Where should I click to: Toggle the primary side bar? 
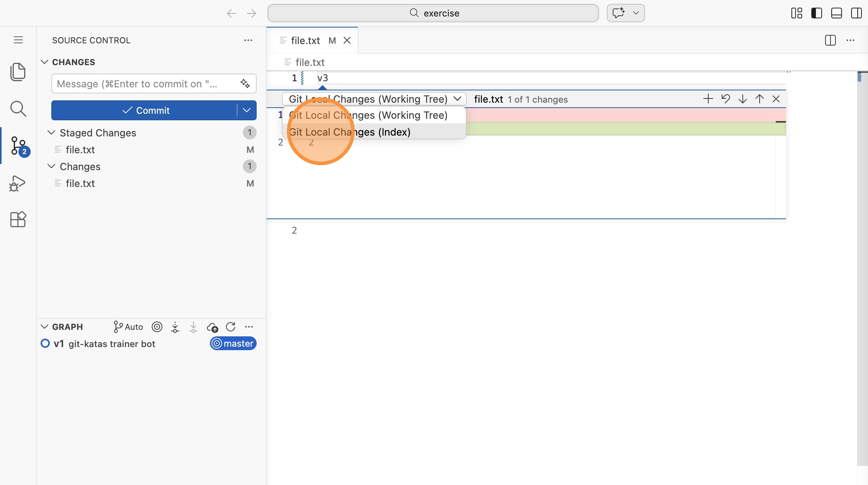pos(816,13)
